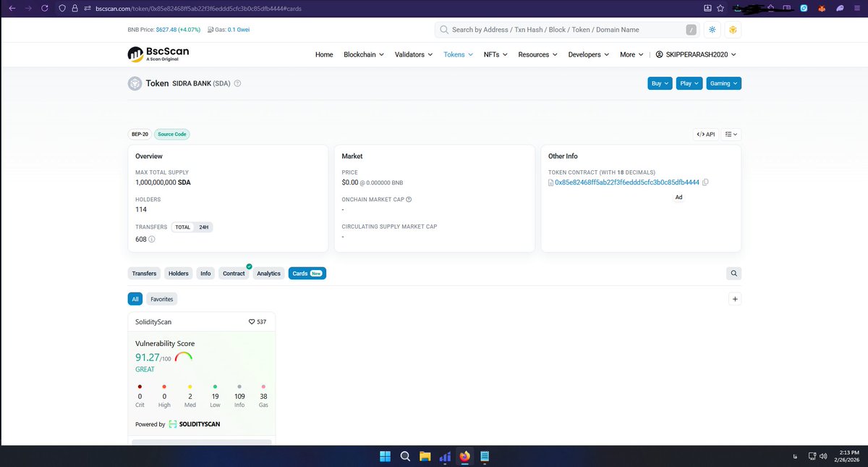
Task: Open the 0x85e82468... contract address link
Action: 627,182
